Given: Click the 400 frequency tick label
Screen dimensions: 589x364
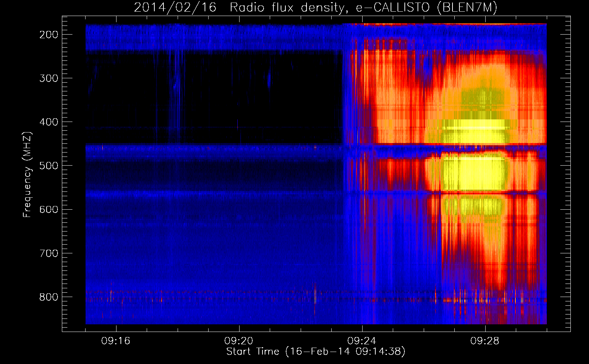Looking at the screenshot, I should [49, 122].
